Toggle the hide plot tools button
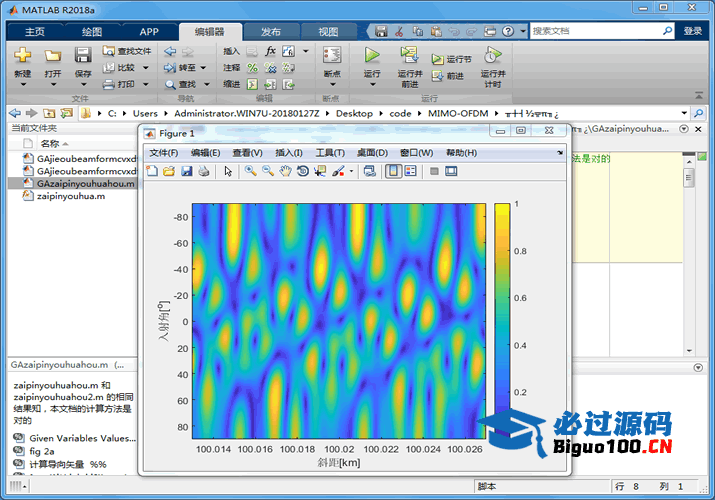This screenshot has height=500, width=715. [434, 171]
